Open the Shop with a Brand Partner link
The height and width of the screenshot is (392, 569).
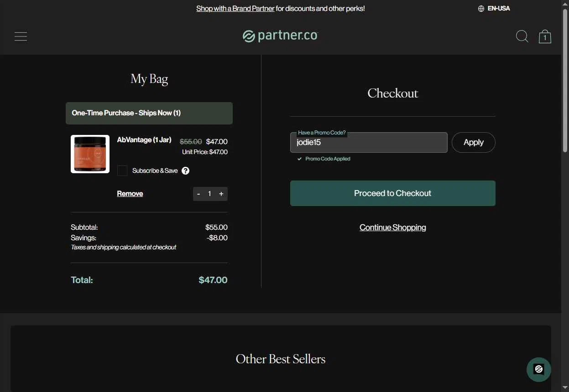(x=235, y=9)
